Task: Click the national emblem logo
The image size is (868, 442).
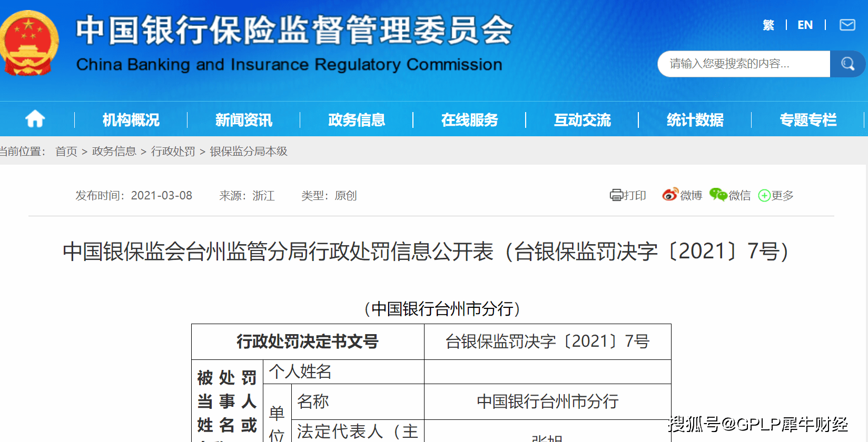Action: pyautogui.click(x=29, y=43)
